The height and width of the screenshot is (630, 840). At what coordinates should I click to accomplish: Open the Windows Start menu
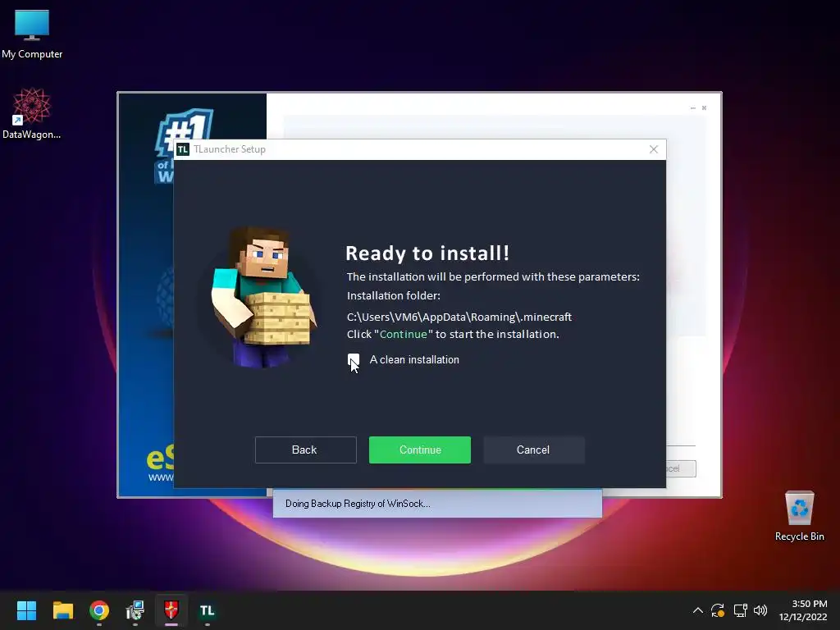click(26, 610)
